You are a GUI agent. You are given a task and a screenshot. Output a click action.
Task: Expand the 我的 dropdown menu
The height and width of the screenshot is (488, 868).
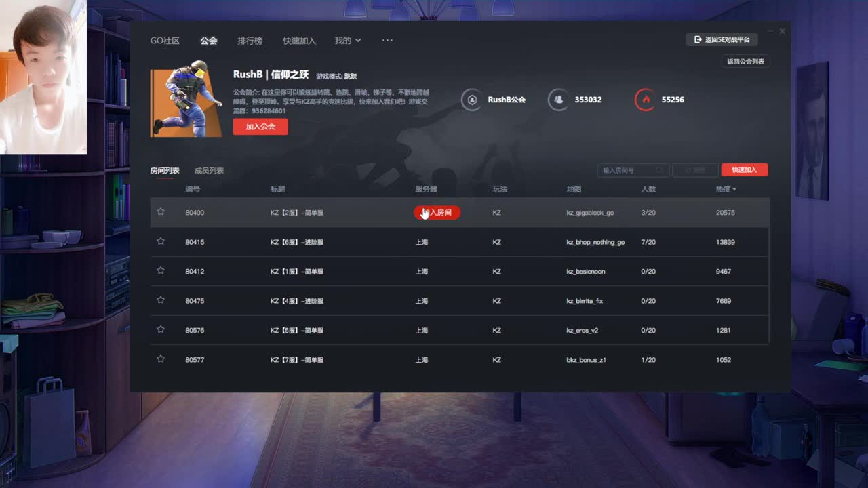347,41
